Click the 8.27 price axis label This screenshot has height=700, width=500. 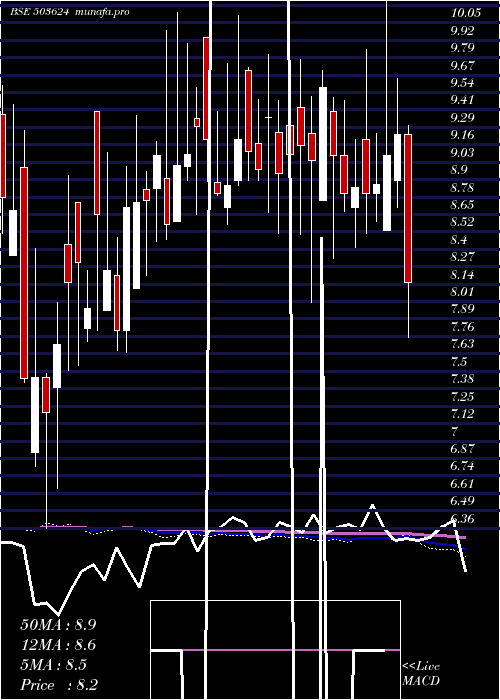coord(462,257)
